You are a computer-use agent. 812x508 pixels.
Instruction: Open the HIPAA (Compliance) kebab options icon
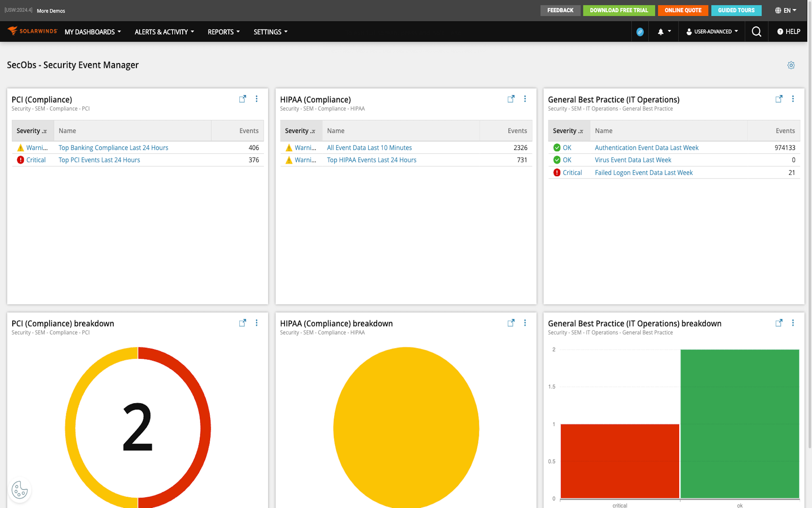pyautogui.click(x=525, y=99)
